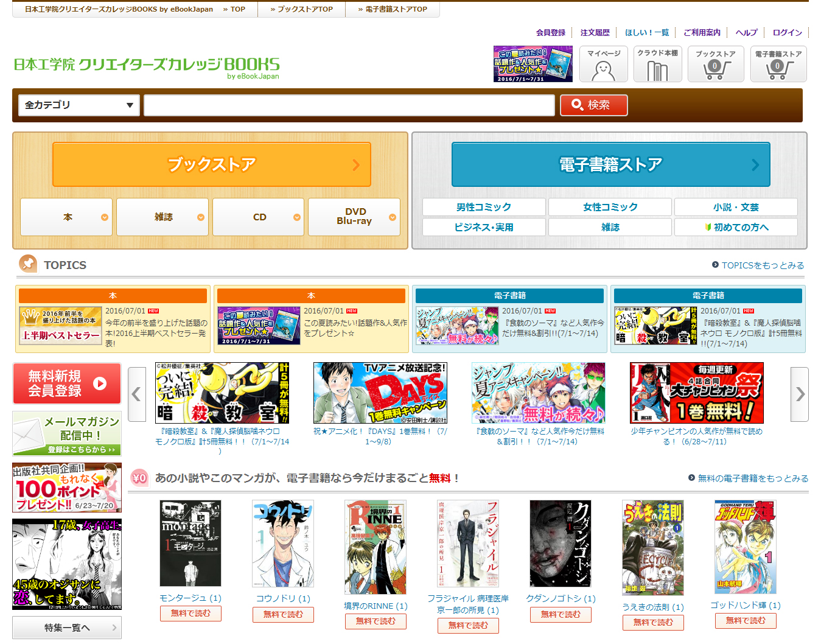Open the 大チャンピオン祭 carousel banner
The width and height of the screenshot is (821, 644).
coord(697,393)
